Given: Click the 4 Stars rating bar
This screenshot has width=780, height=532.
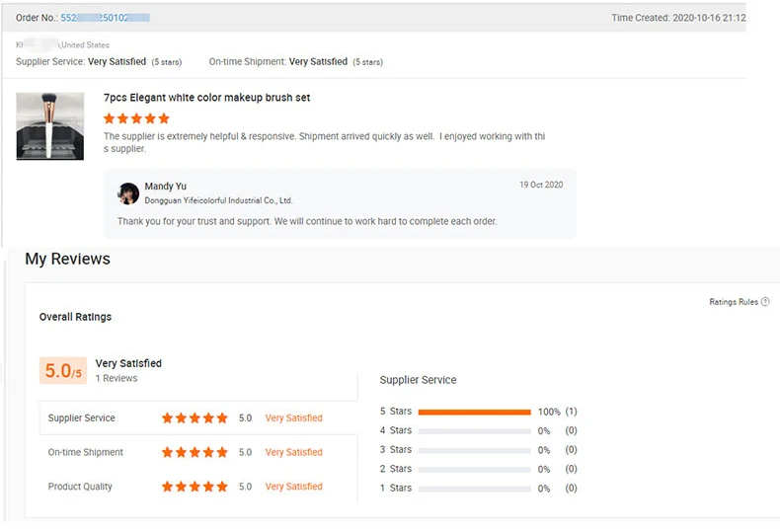Looking at the screenshot, I should click(x=474, y=431).
